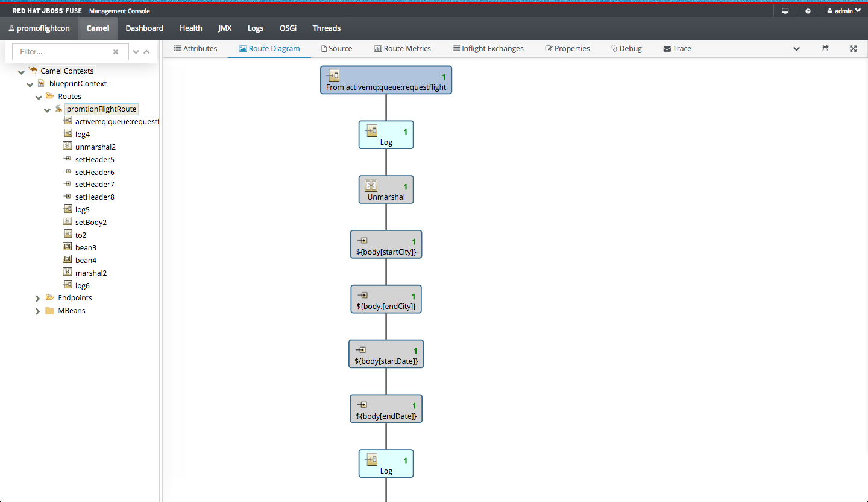Select the ${body[endDate]} diagram node

pos(386,409)
